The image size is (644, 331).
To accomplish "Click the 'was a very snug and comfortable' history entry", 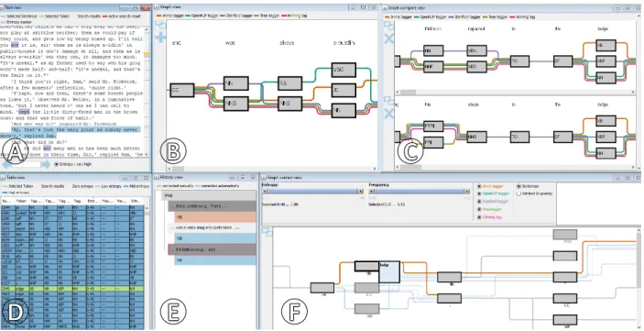I will (213, 227).
